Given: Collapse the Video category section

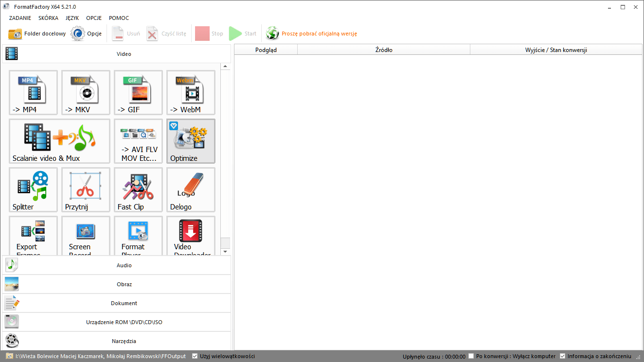Looking at the screenshot, I should 117,54.
